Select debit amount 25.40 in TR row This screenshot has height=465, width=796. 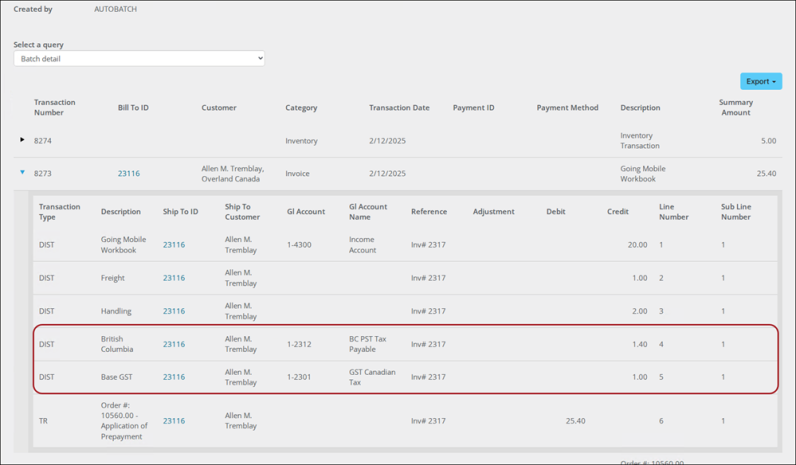coord(575,421)
